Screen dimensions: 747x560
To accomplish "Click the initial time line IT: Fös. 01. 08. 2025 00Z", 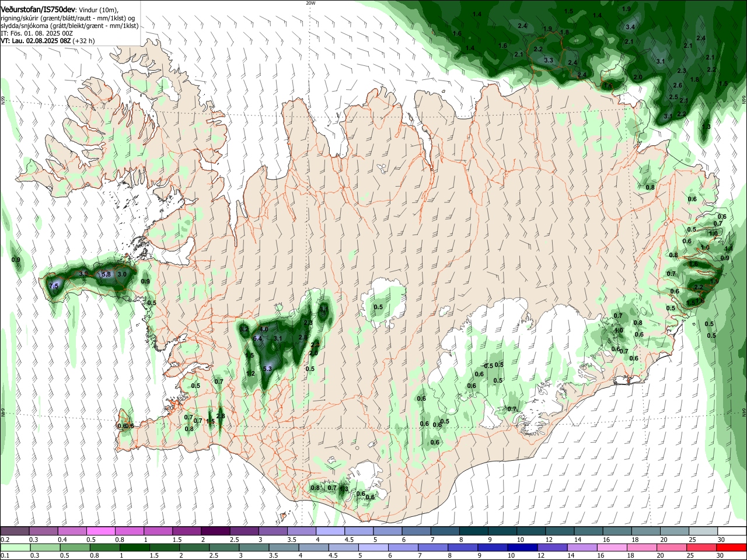I will [37, 33].
